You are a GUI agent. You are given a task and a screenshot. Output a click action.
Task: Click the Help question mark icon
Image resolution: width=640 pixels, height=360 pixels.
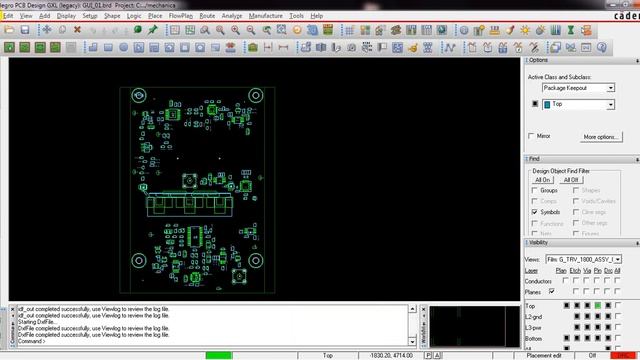(602, 47)
